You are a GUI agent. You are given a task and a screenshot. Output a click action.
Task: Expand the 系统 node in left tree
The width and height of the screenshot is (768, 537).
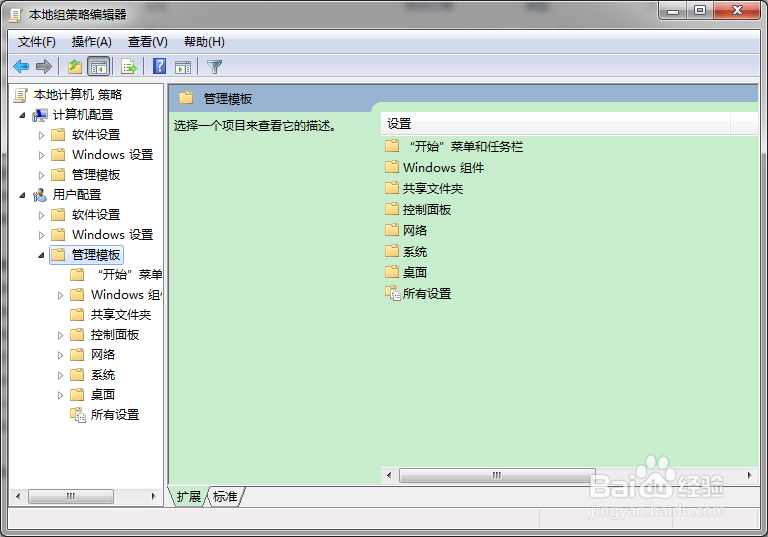(60, 376)
